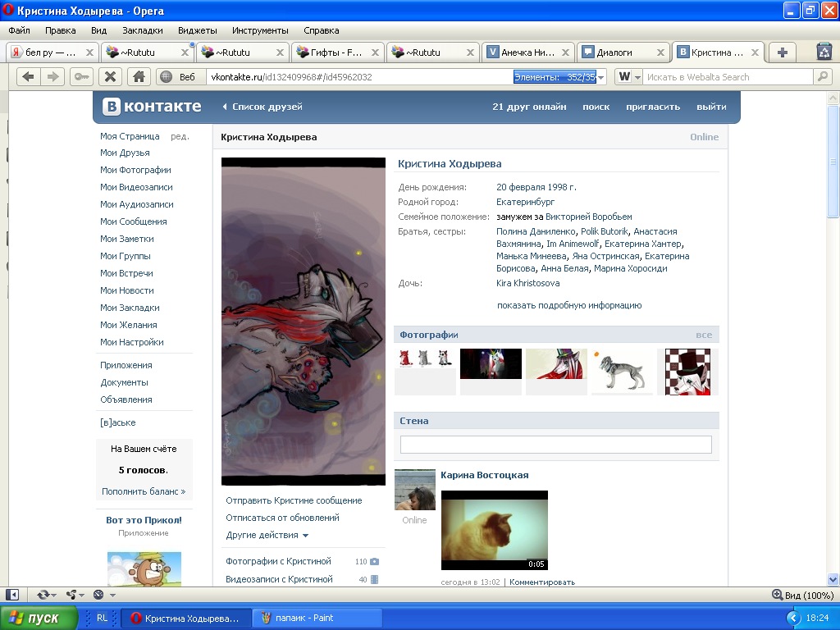The height and width of the screenshot is (630, 840).
Task: Click the Веб globe icon beside address
Action: tap(167, 77)
